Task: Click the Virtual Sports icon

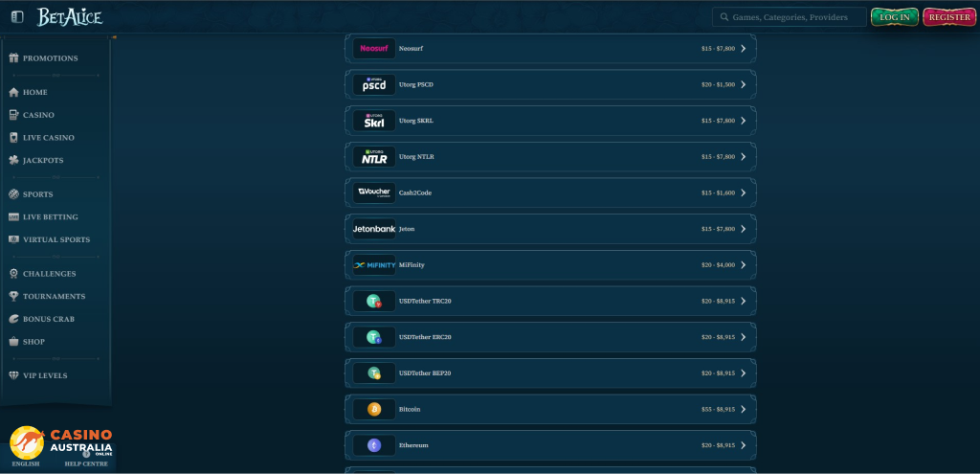Action: pos(13,239)
